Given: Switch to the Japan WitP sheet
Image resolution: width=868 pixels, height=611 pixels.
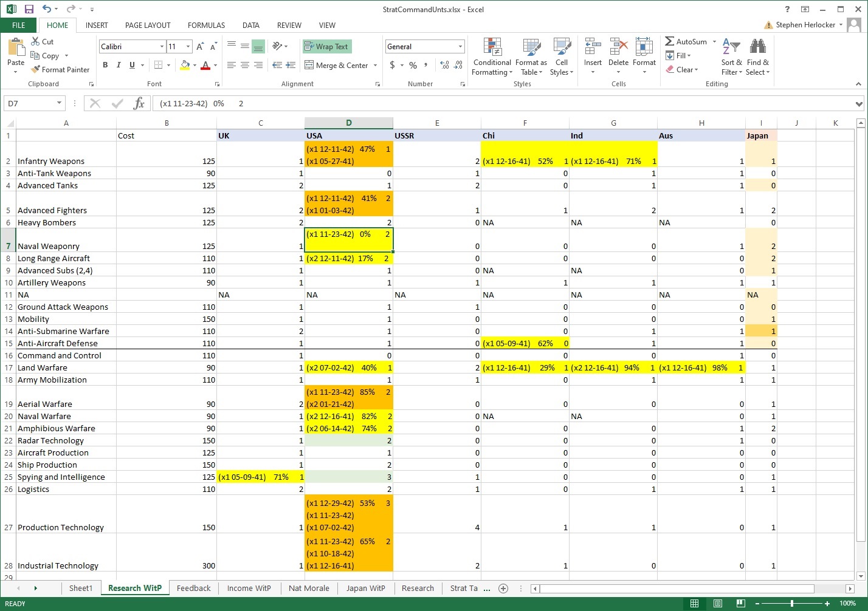Looking at the screenshot, I should tap(365, 588).
